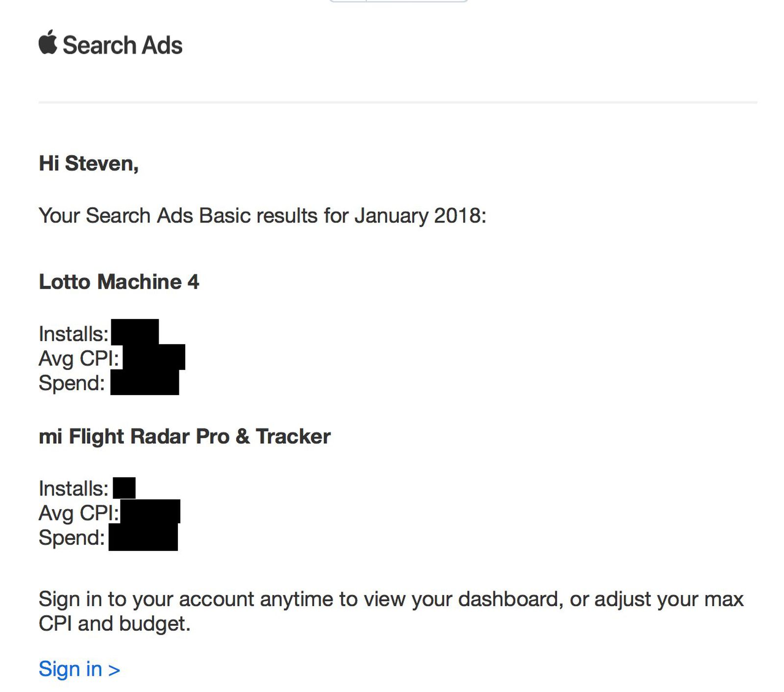The image size is (784, 692).
Task: Click the dashboard and budget paragraph
Action: 391,611
